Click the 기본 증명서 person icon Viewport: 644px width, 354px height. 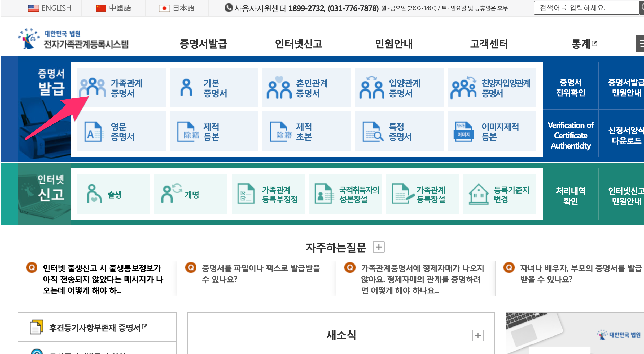point(186,87)
